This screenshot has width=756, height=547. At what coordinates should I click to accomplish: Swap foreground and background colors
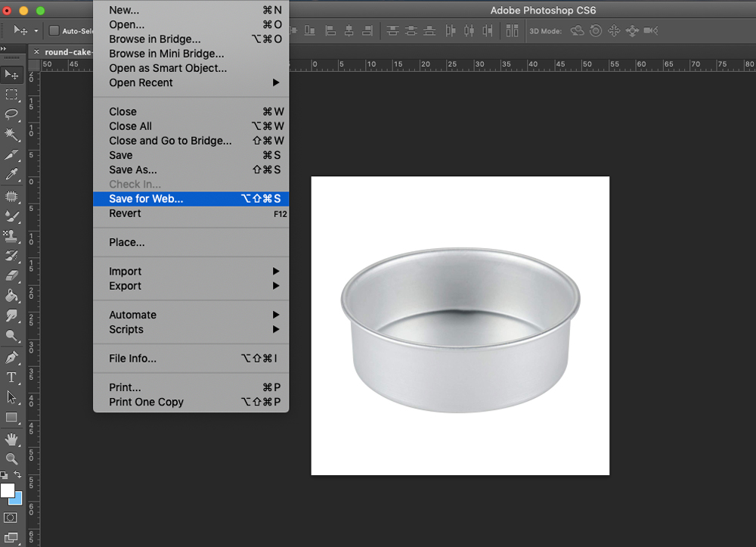17,474
